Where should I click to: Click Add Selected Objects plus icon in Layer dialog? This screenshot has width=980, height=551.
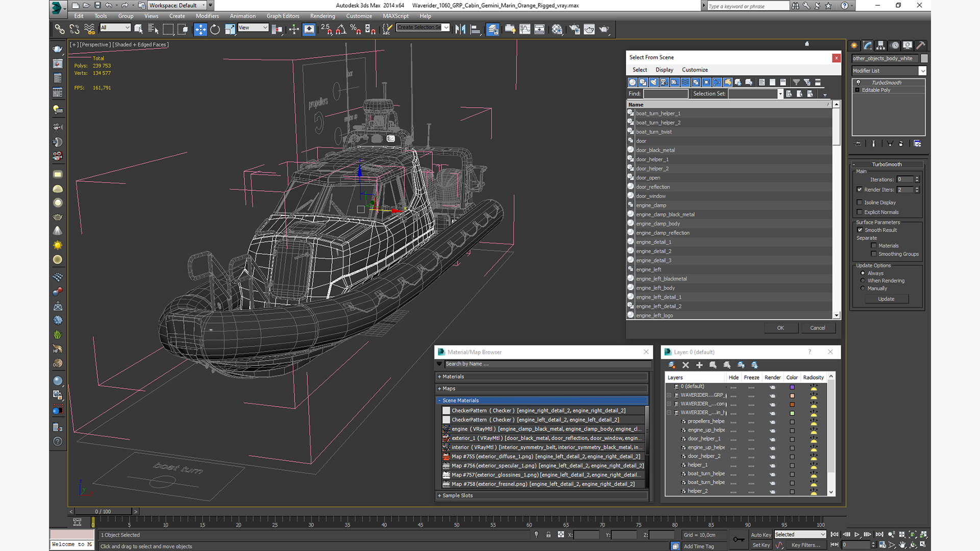click(x=699, y=365)
